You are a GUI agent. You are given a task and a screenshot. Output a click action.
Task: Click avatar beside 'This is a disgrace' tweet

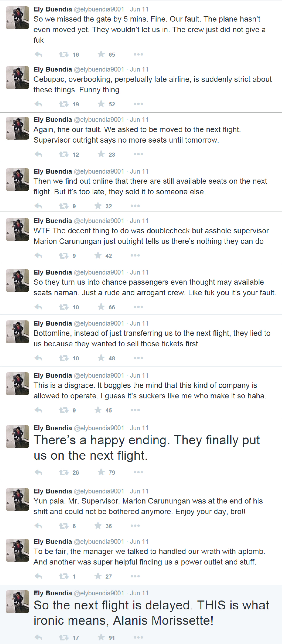click(17, 383)
